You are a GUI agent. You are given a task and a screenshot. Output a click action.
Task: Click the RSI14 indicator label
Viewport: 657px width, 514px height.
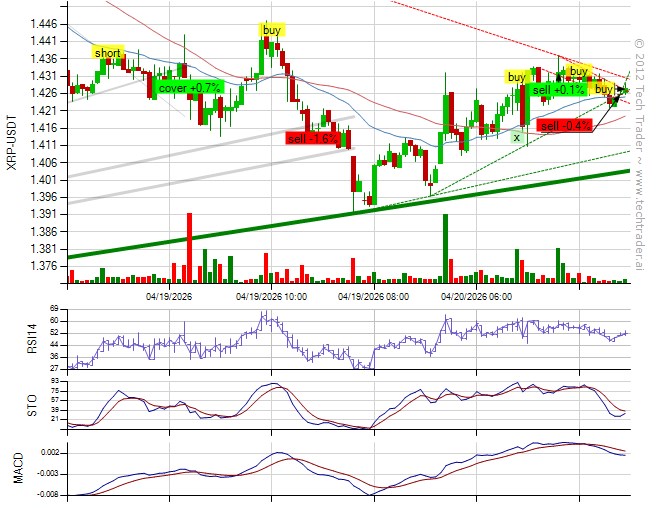[32, 338]
